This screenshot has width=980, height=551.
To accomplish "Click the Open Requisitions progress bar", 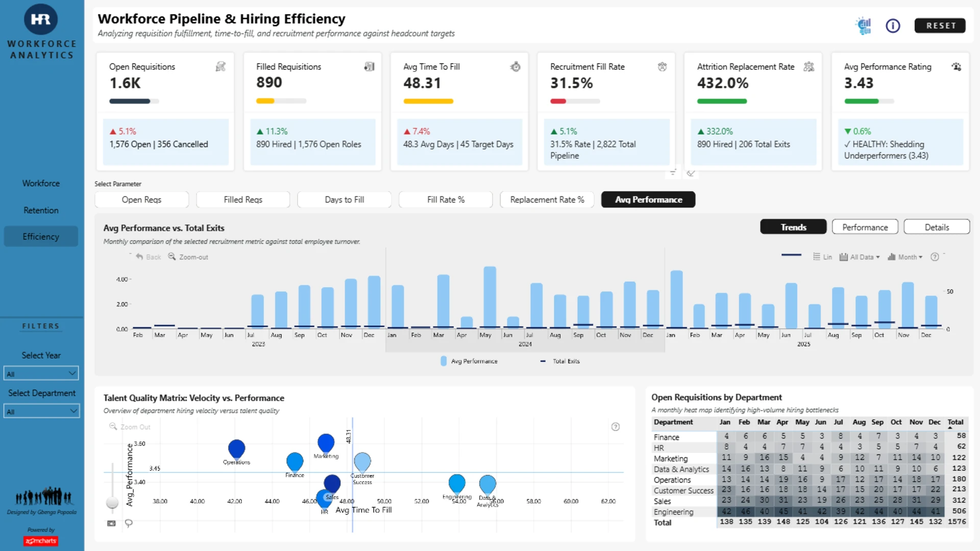I will pos(134,101).
